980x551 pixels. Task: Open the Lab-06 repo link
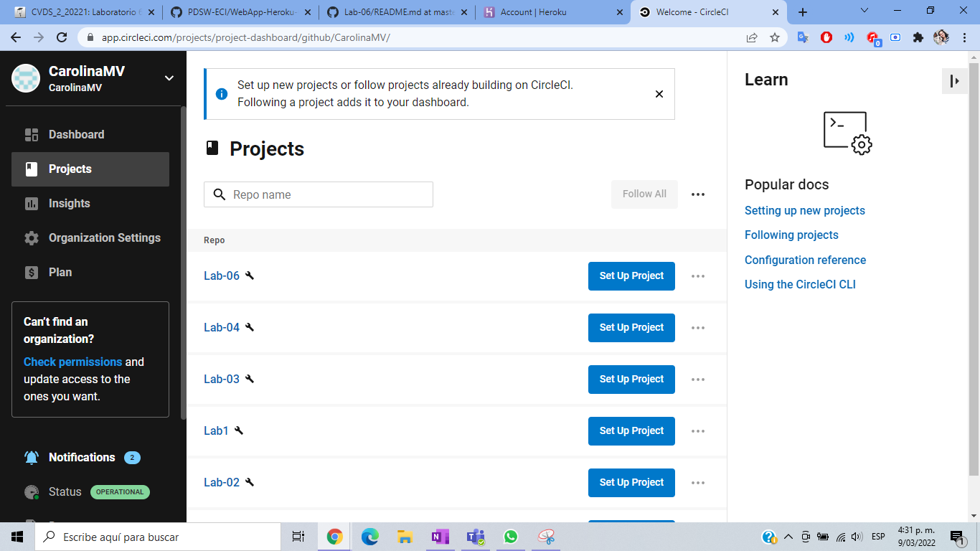pos(222,275)
